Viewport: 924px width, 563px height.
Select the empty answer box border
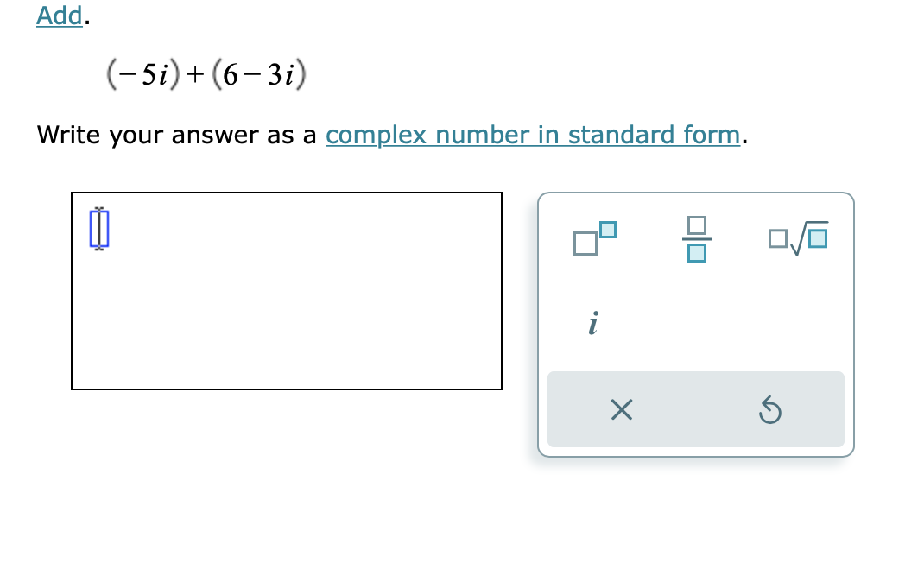point(287,193)
